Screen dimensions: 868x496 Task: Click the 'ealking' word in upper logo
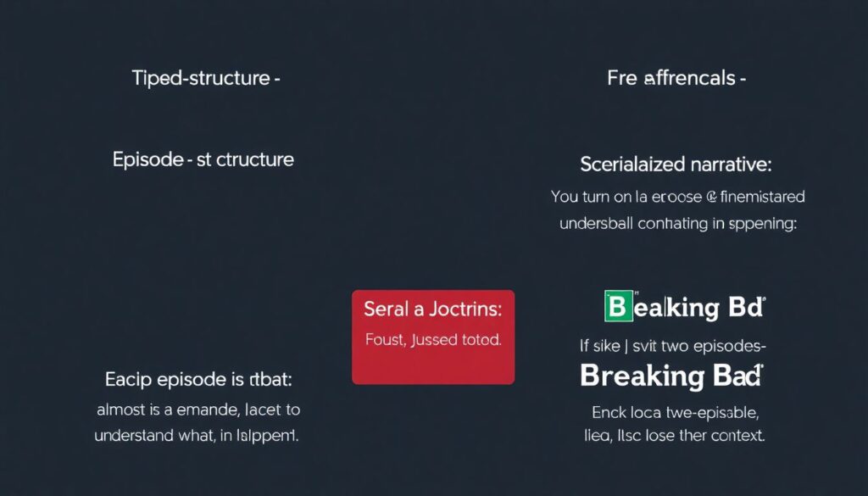pyautogui.click(x=670, y=307)
